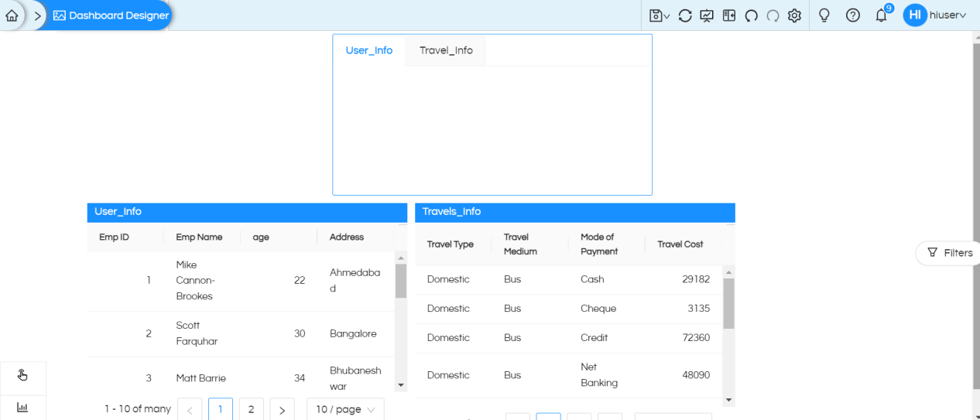Image resolution: width=980 pixels, height=420 pixels.
Task: Click the travel cost 29182 cell
Action: pyautogui.click(x=683, y=279)
